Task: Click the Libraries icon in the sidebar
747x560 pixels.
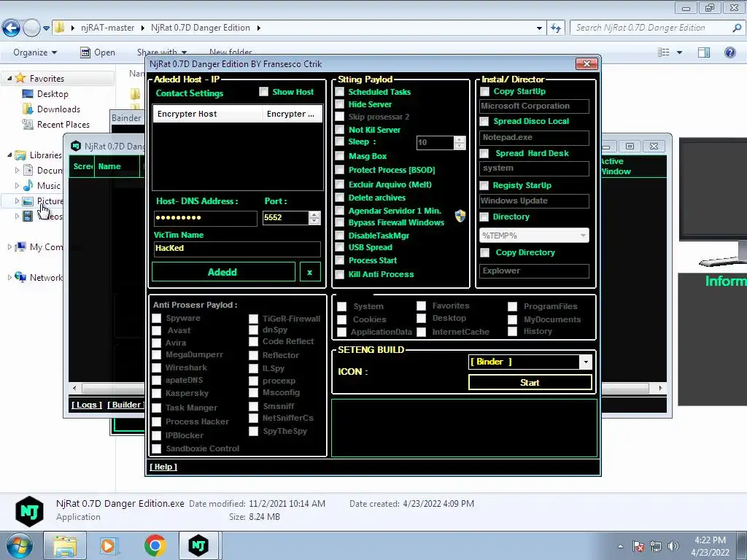Action: coord(20,155)
